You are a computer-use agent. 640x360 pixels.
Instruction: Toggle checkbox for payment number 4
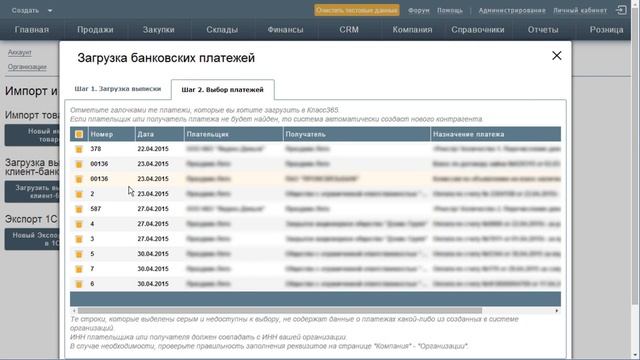(79, 224)
